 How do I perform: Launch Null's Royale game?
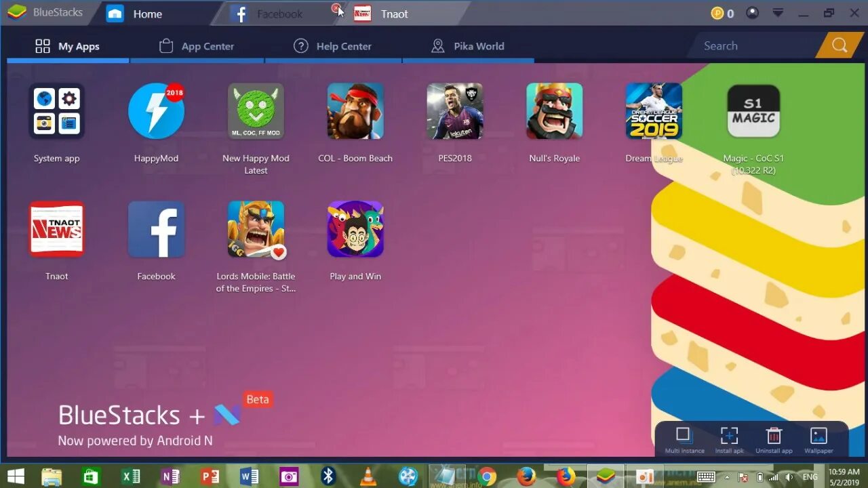point(555,111)
